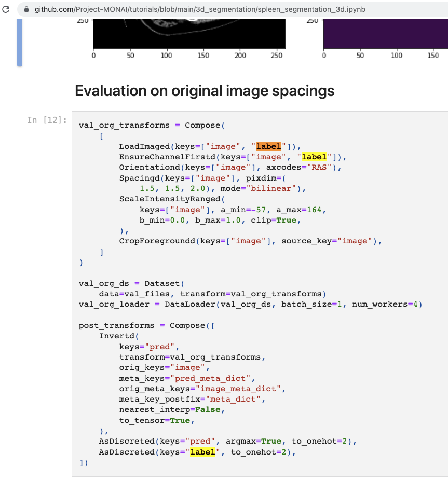Click the spleen CT image plot thumbnail
The width and height of the screenshot is (448, 482).
(189, 31)
